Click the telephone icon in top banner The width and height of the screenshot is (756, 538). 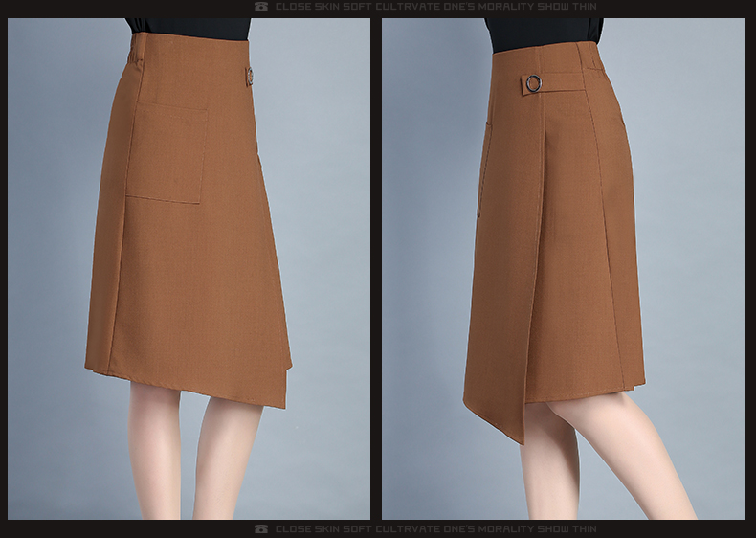tap(261, 7)
